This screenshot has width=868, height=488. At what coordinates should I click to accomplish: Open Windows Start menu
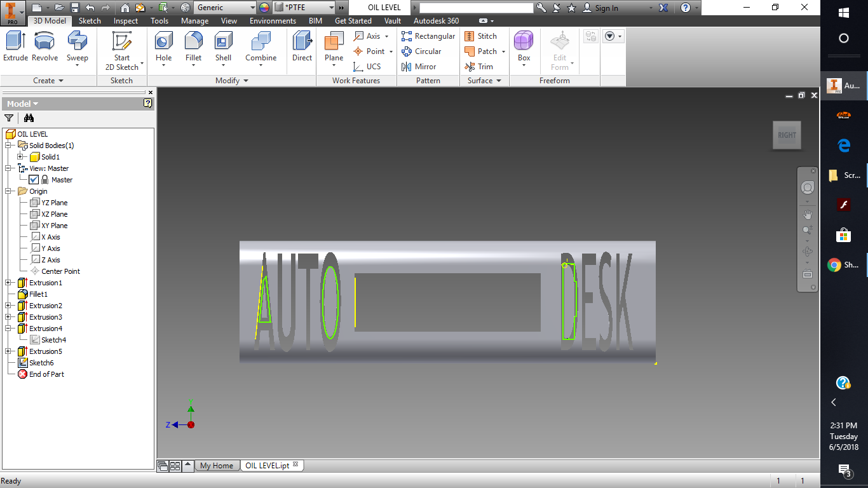coord(844,13)
